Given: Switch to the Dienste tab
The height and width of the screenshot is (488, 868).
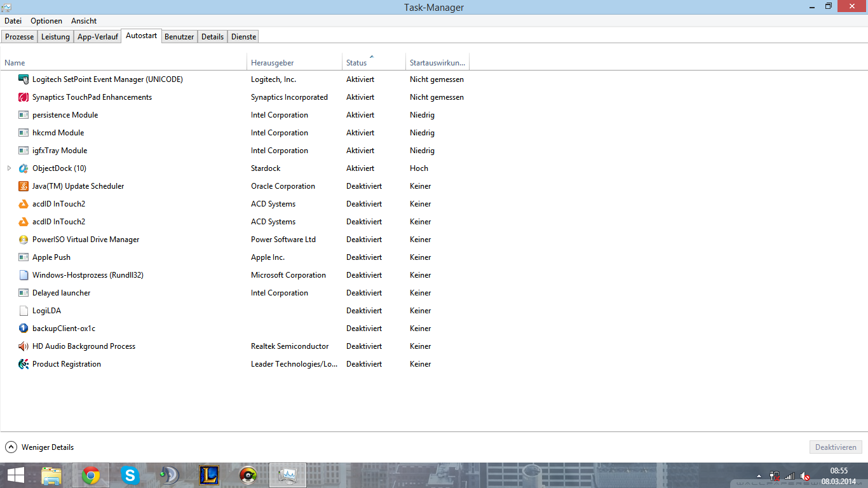Looking at the screenshot, I should click(243, 37).
